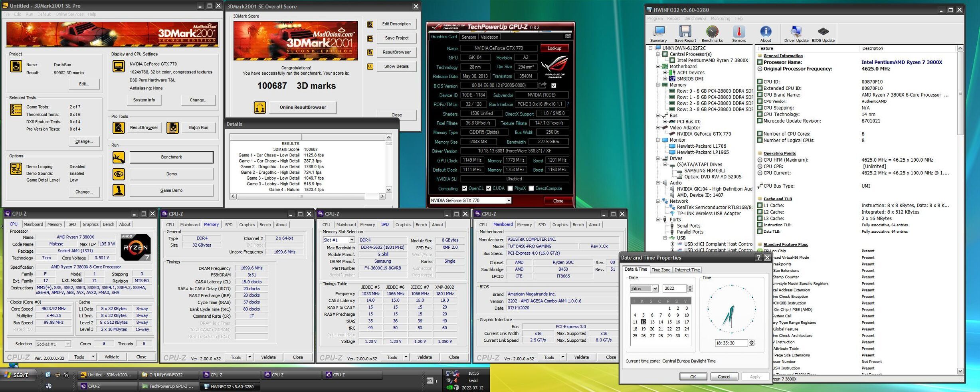Click Driver Update icon in HWiNFO32
Screen dimensions: 980x392
[x=796, y=34]
